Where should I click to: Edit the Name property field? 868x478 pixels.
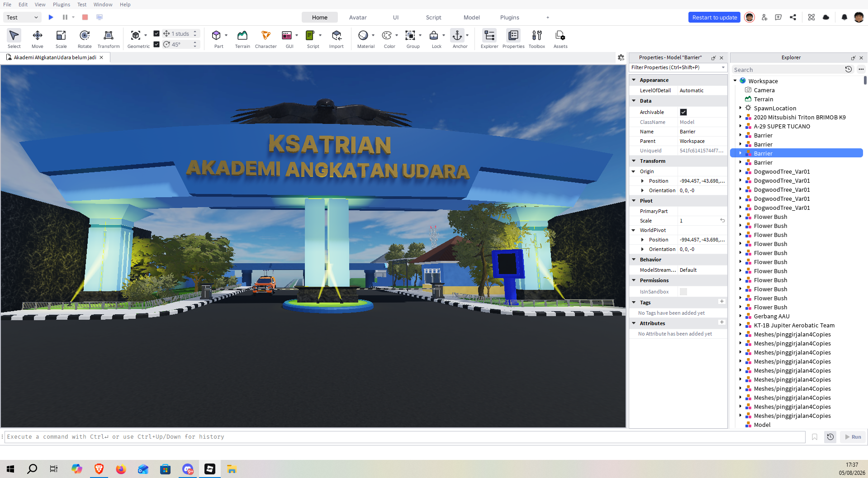click(702, 132)
